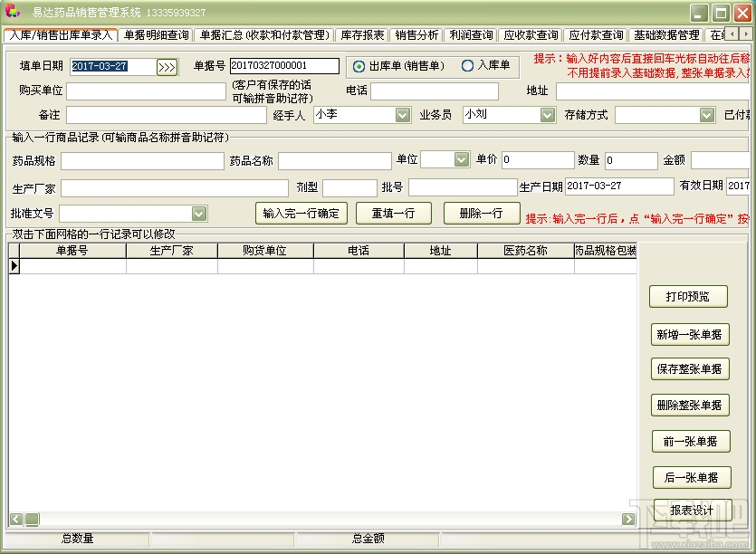Click the 医药名称 column header
The height and width of the screenshot is (554, 756).
tap(525, 250)
